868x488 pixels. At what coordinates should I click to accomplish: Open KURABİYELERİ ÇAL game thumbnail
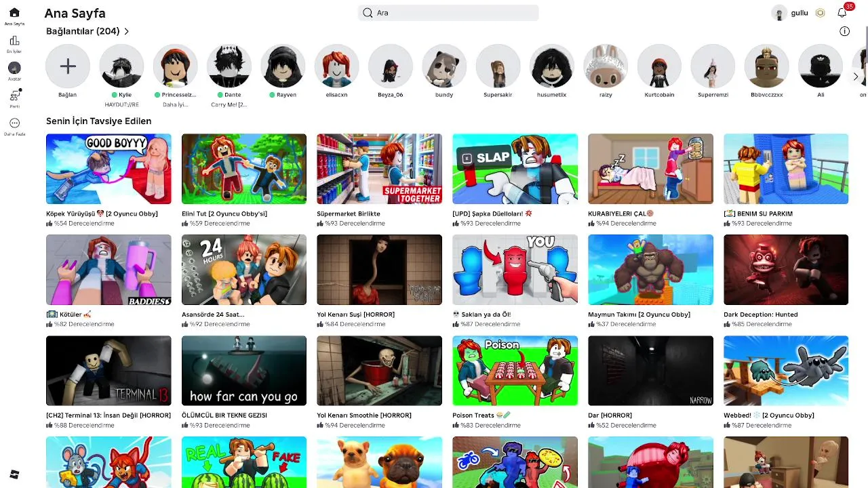coord(651,169)
